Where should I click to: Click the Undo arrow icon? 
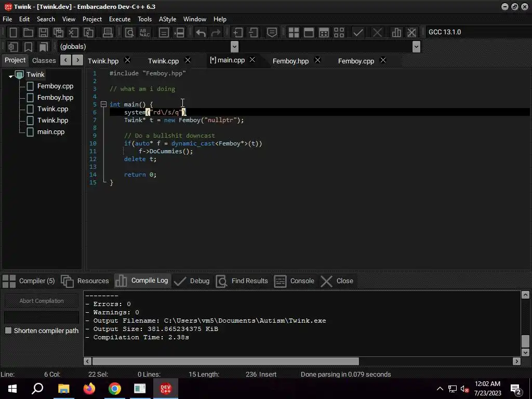201,33
